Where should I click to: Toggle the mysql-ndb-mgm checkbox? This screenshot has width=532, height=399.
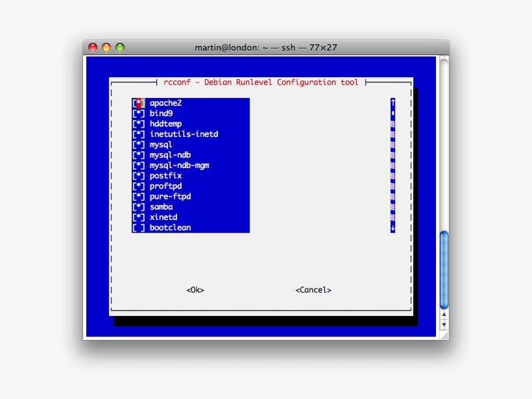pyautogui.click(x=138, y=165)
